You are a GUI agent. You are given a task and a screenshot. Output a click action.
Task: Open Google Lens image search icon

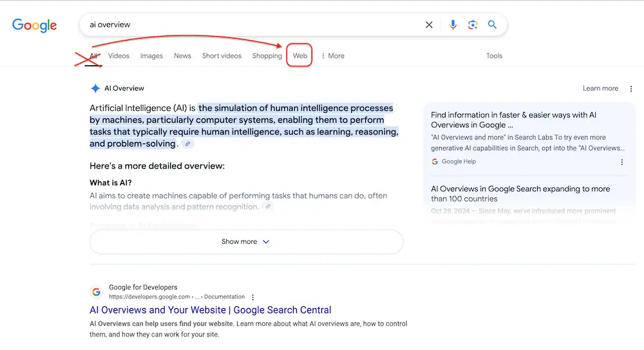(x=473, y=24)
